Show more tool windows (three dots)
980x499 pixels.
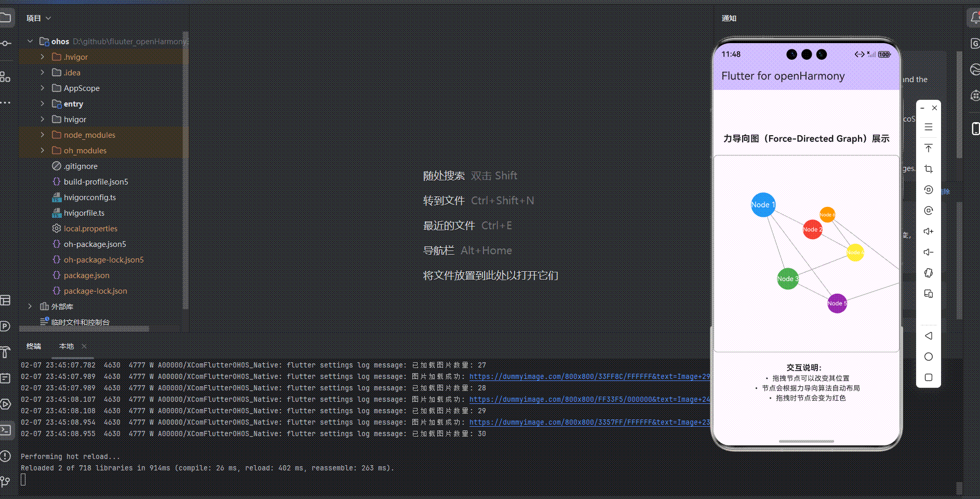coord(5,103)
